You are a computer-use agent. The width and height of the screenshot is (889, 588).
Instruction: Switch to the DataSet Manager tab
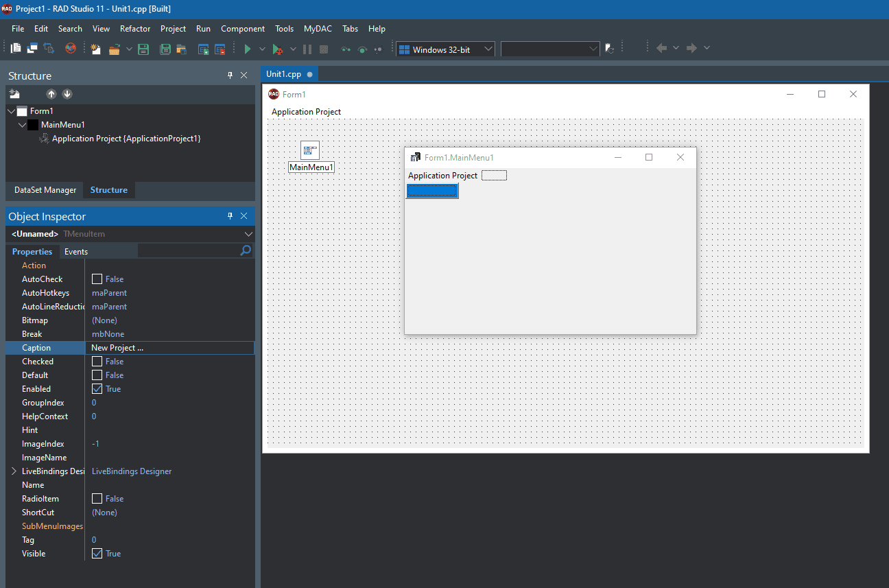coord(45,190)
